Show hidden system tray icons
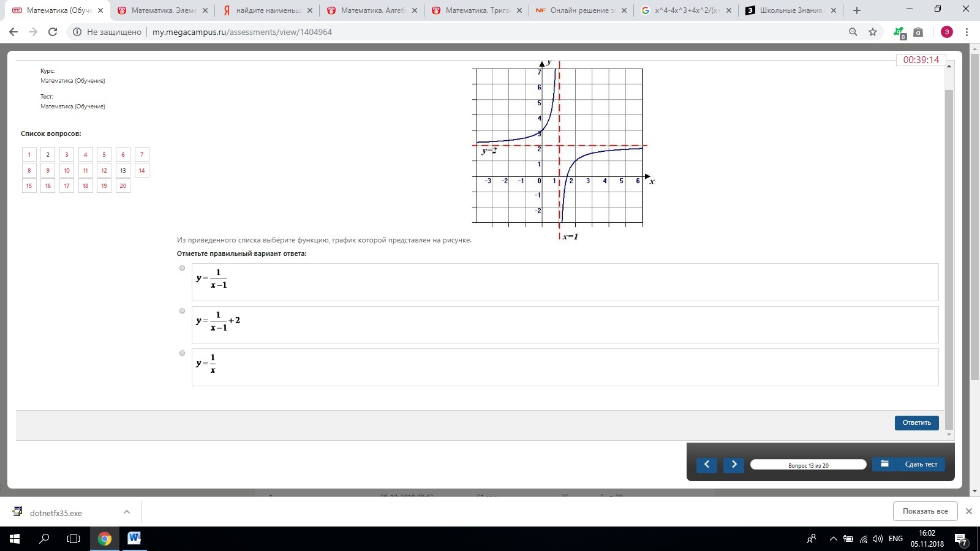 833,539
